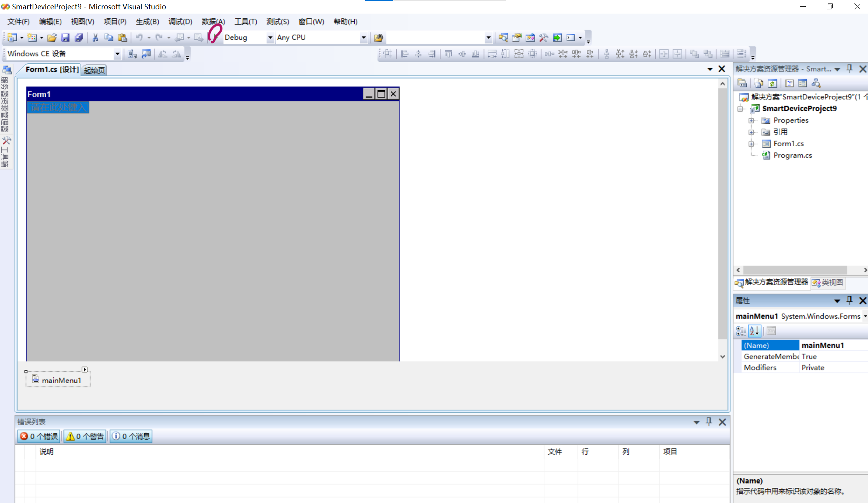Open the View Class Diagram tool in Solution Explorer
This screenshot has width=868, height=503.
pos(816,83)
